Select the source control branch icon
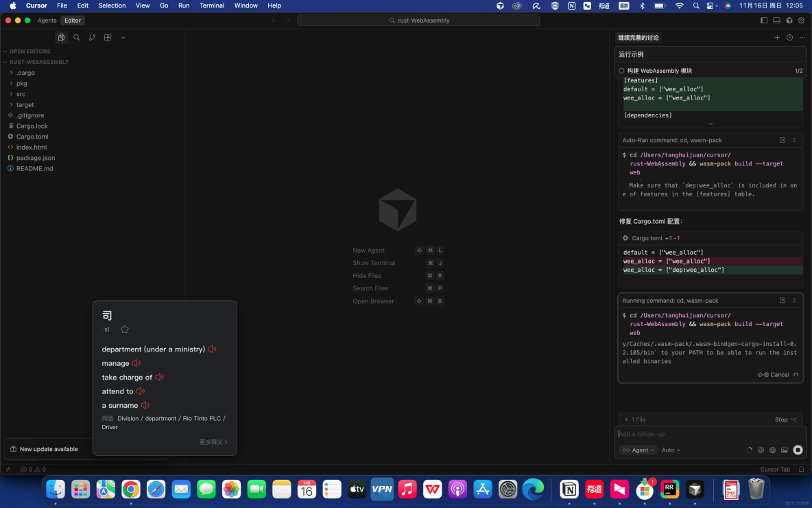Image resolution: width=812 pixels, height=508 pixels. tap(93, 37)
